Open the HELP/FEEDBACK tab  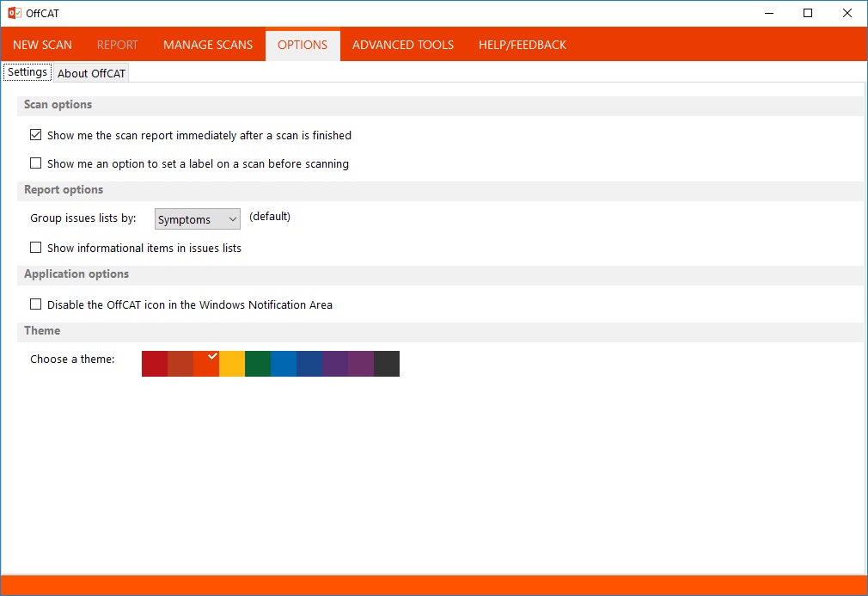click(x=522, y=45)
